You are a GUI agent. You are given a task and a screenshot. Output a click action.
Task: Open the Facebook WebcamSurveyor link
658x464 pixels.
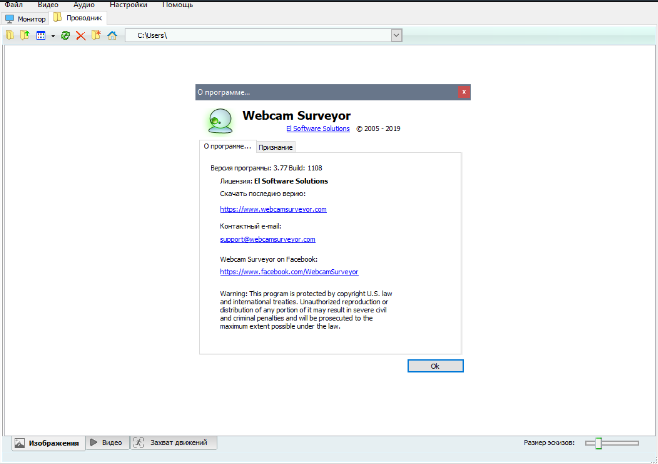(289, 272)
